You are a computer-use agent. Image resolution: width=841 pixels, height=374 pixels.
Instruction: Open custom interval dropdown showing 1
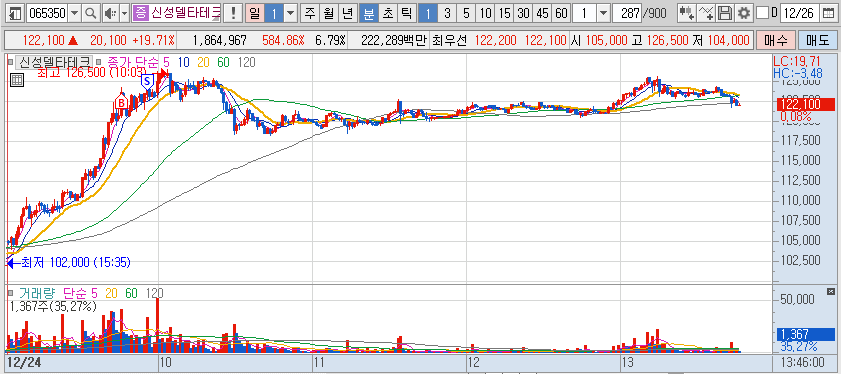click(x=603, y=13)
